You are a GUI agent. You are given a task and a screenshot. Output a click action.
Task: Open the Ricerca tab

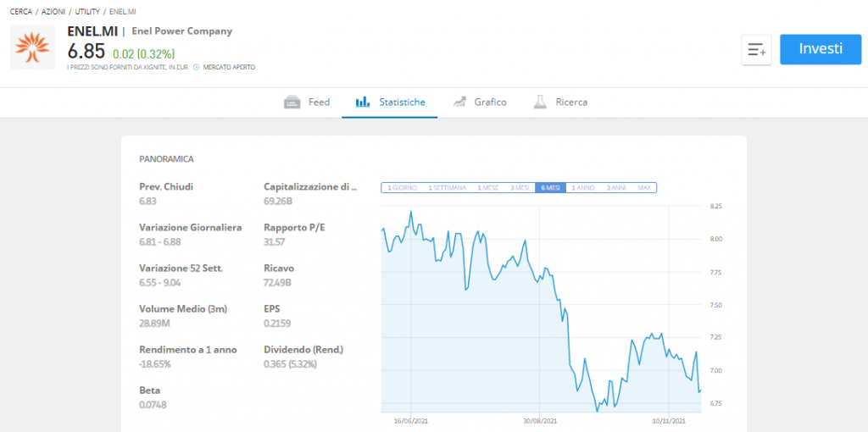[x=560, y=102]
